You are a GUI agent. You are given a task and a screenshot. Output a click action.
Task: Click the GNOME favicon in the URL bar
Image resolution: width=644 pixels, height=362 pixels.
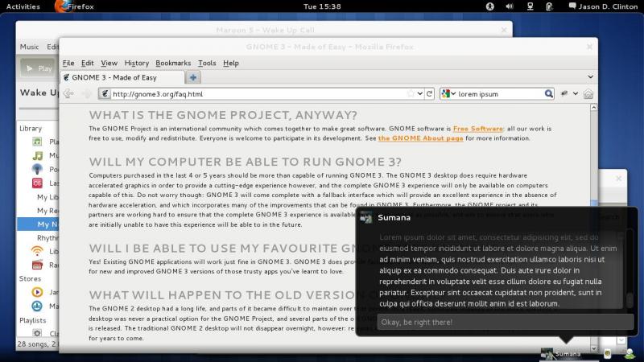pos(105,93)
